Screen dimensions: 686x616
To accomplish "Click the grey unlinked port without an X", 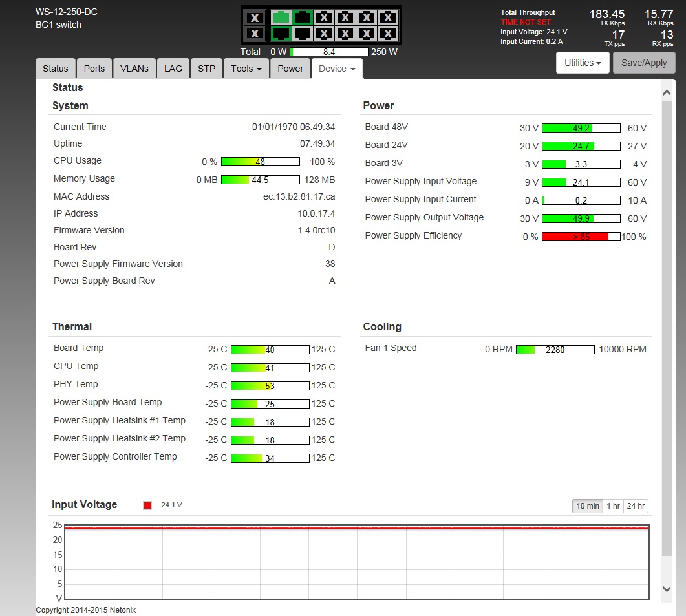I will coord(302,33).
